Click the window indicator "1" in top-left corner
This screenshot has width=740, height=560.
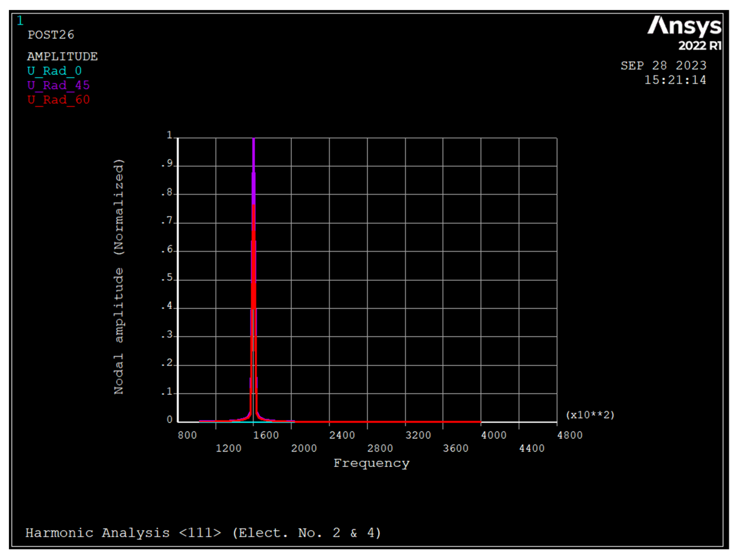[21, 21]
